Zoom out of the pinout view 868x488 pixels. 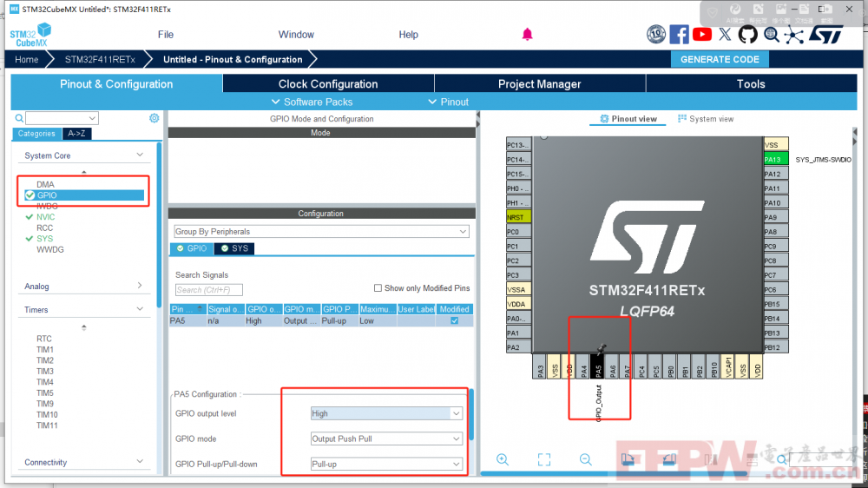(x=586, y=459)
